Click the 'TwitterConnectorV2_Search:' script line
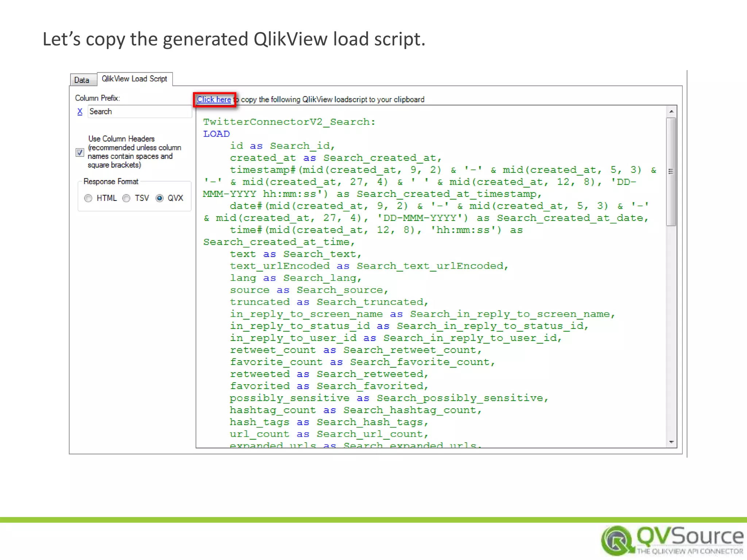The width and height of the screenshot is (747, 560). pyautogui.click(x=289, y=122)
